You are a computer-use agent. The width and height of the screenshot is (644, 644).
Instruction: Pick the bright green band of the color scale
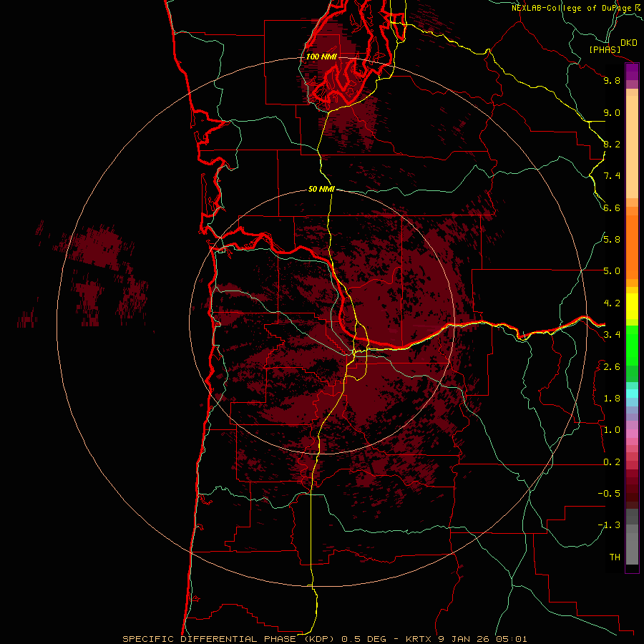632,346
